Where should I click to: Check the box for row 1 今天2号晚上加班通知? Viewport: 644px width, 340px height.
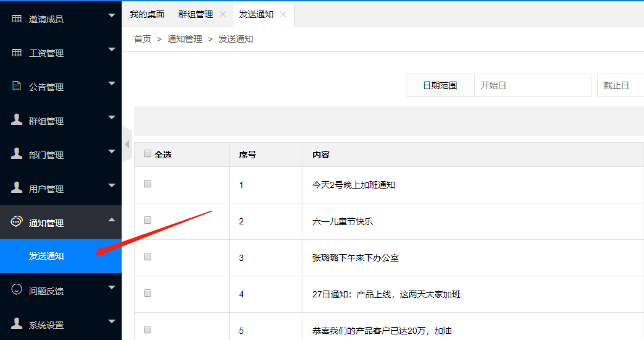[x=148, y=184]
